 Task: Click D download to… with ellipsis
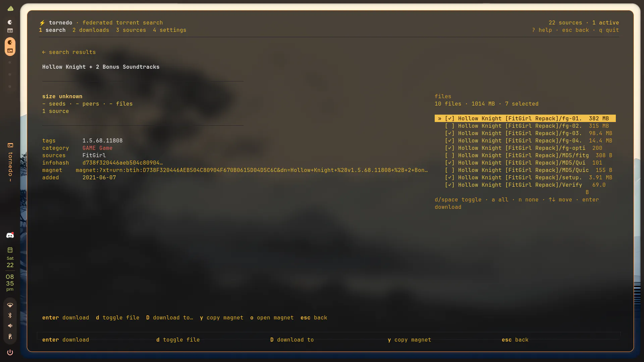(x=170, y=318)
